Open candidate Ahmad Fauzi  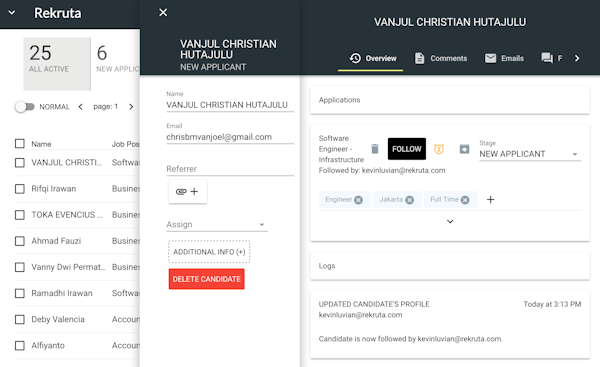tap(56, 241)
